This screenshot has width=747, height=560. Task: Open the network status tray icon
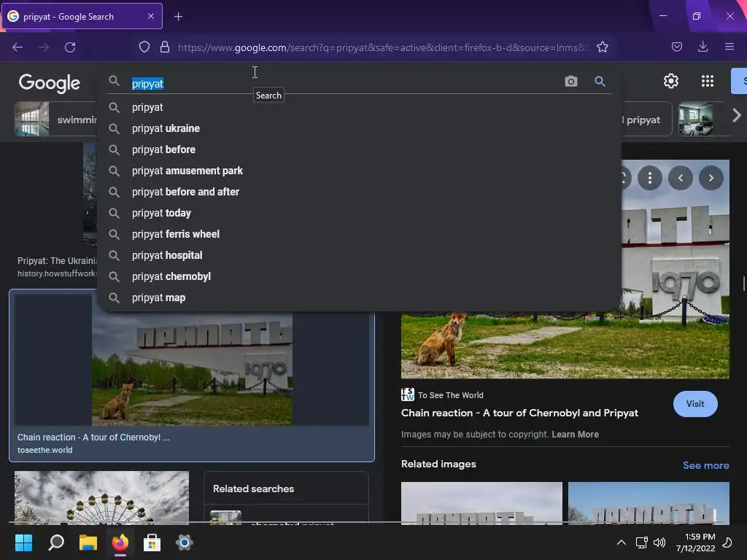(x=641, y=542)
